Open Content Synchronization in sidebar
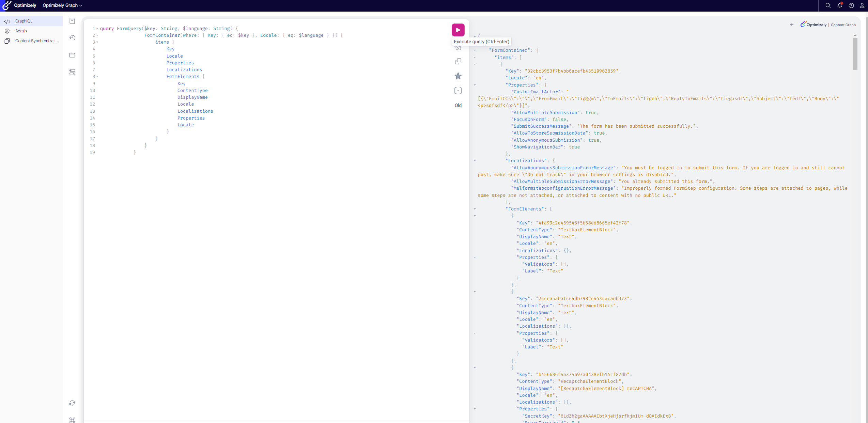The width and height of the screenshot is (868, 423). (x=36, y=41)
